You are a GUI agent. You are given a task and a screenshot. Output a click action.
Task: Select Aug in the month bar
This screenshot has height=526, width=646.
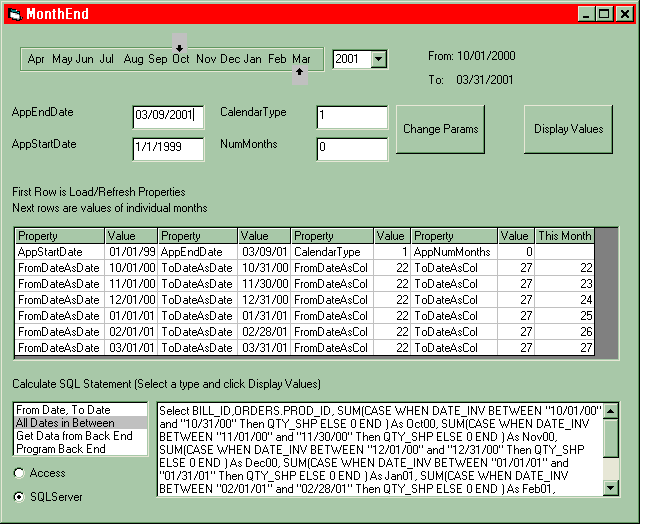133,59
